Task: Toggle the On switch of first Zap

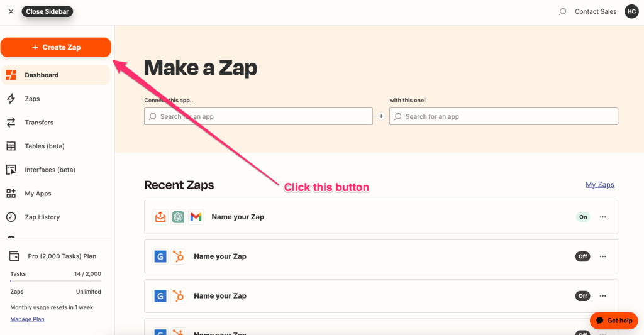Action: tap(583, 217)
